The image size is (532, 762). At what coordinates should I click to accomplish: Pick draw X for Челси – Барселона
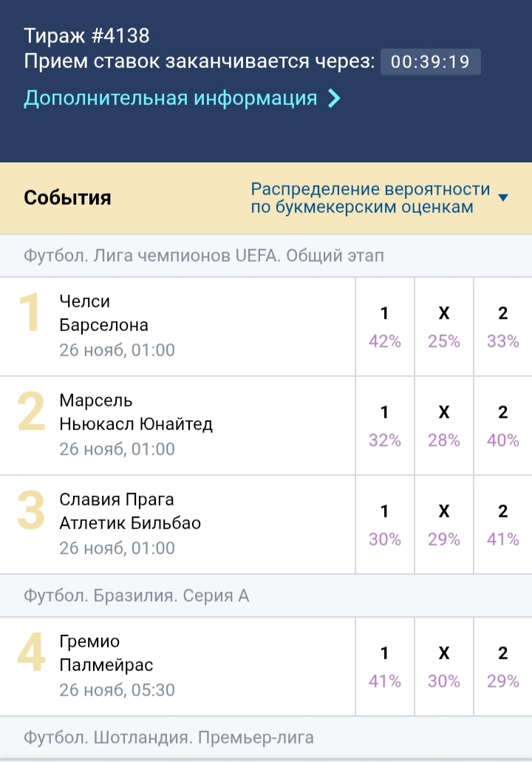point(444,327)
